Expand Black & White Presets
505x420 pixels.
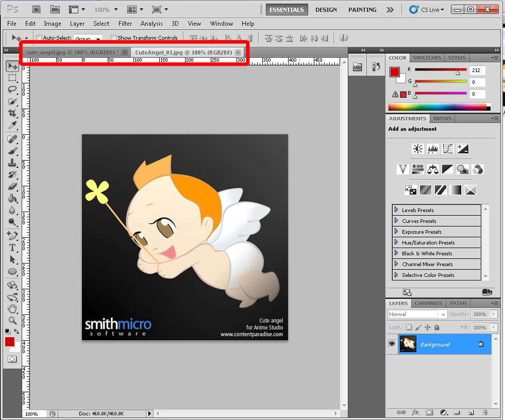click(396, 253)
